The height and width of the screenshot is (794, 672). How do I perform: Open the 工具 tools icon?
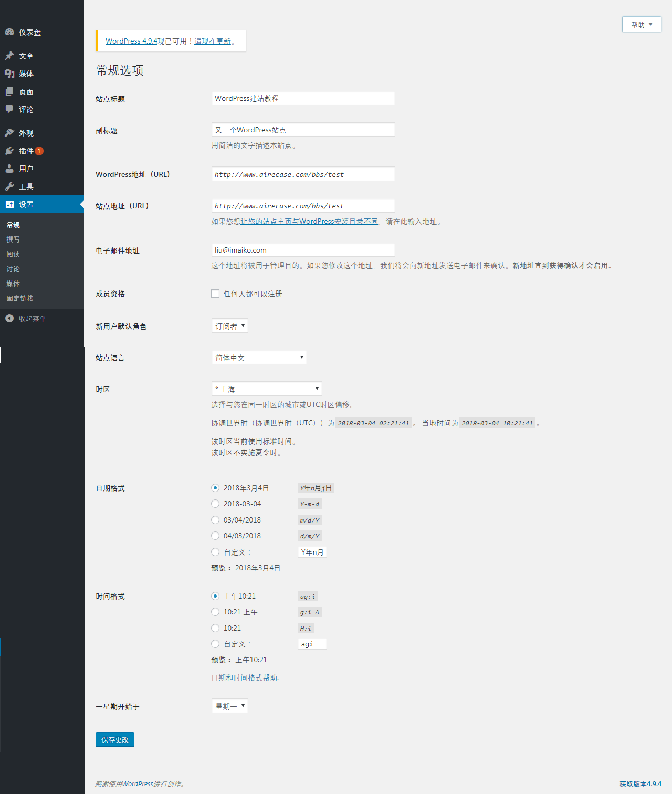[9, 186]
